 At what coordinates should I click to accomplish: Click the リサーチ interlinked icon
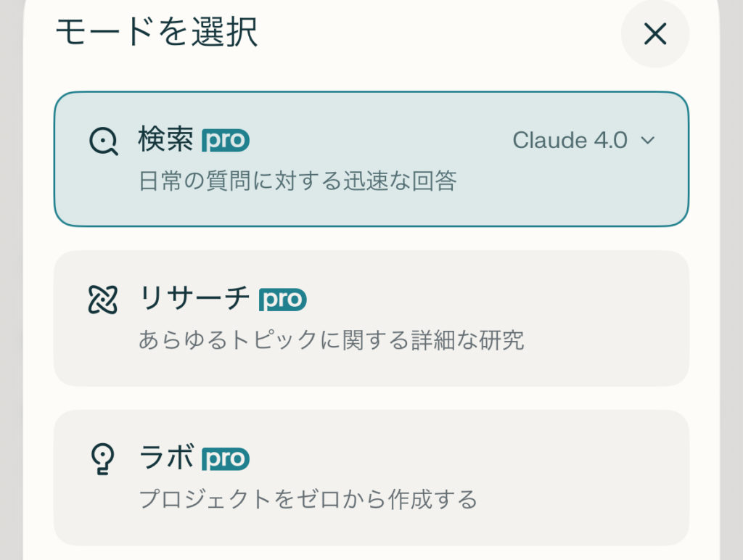[103, 299]
